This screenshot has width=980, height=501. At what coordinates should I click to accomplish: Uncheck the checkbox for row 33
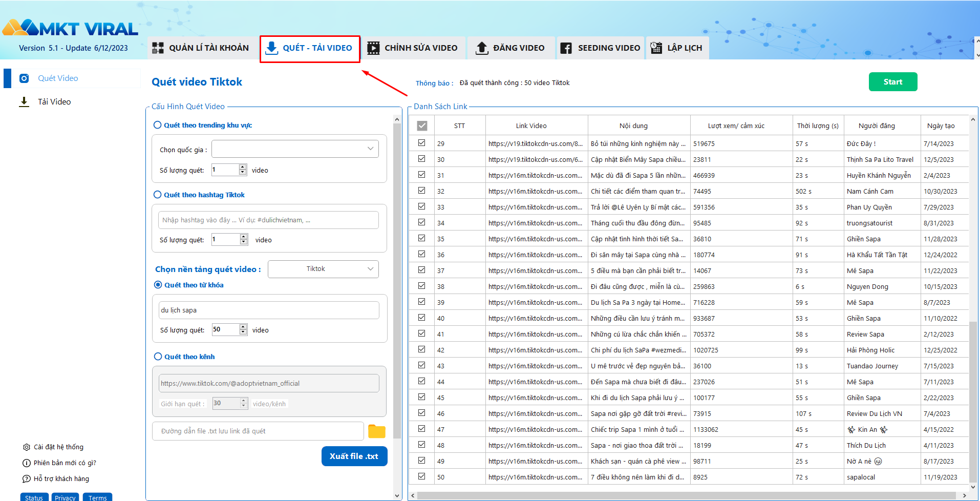click(421, 206)
